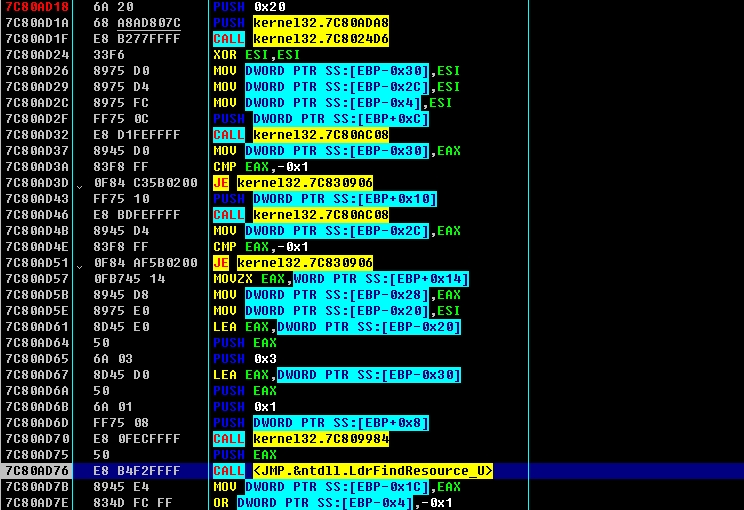
Task: Click PUSH EAX at address 7C80AD75
Action: pos(245,454)
